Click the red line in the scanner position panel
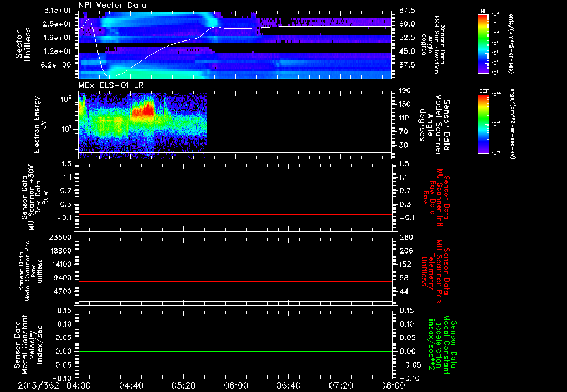Screen dimensions: 567x392 pyautogui.click(x=235, y=281)
